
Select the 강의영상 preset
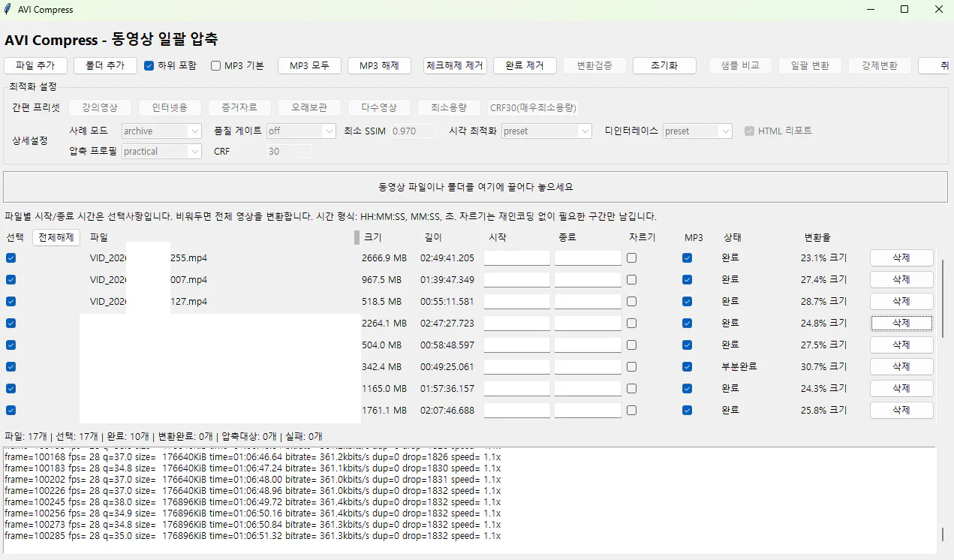tap(100, 107)
